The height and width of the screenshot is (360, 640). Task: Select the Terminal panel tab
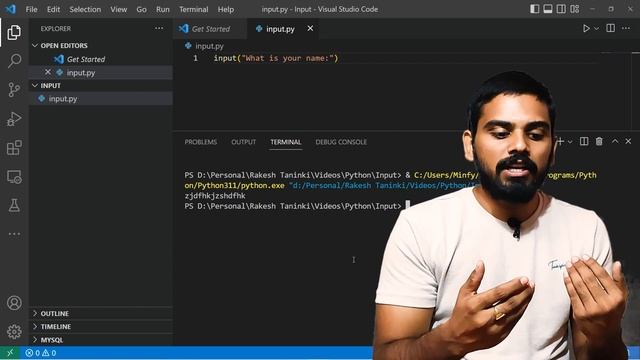285,142
